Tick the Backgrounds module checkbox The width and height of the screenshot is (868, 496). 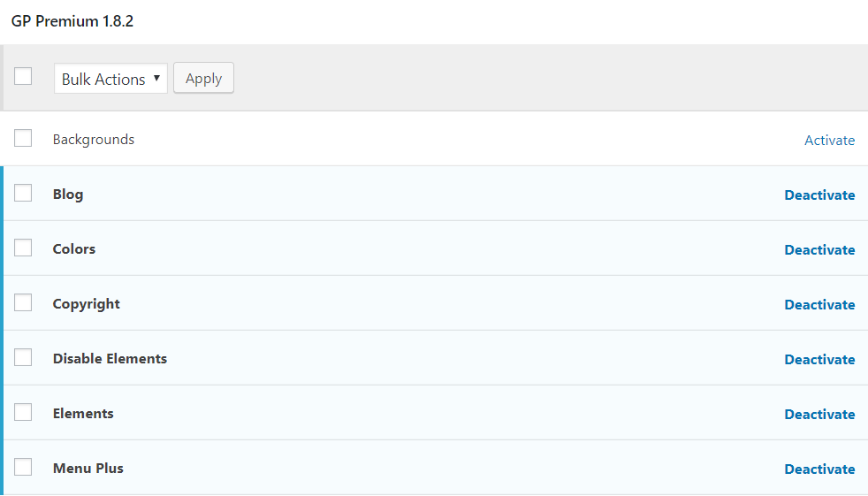(x=23, y=138)
